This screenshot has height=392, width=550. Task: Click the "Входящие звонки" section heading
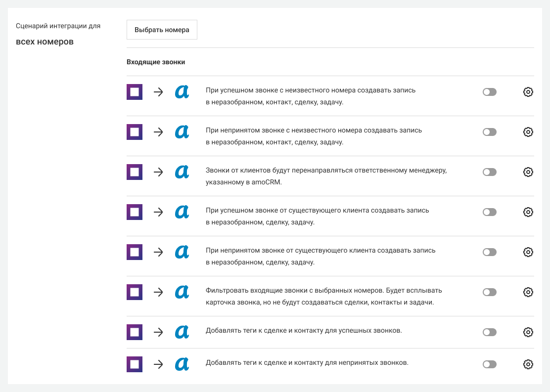[x=156, y=62]
